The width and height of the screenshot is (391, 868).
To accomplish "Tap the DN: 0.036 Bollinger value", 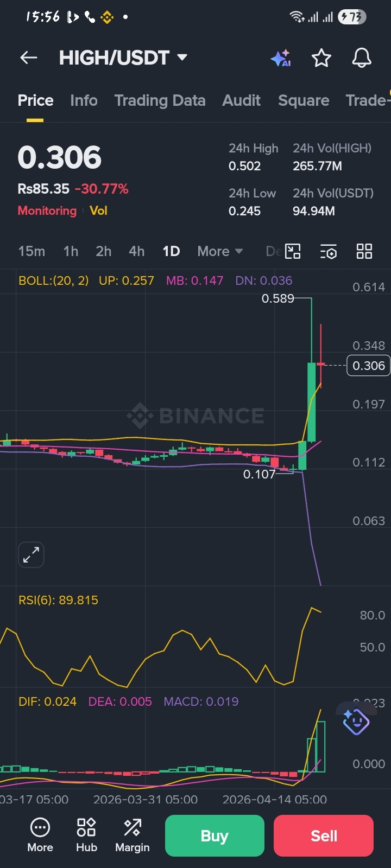I will pos(263,280).
